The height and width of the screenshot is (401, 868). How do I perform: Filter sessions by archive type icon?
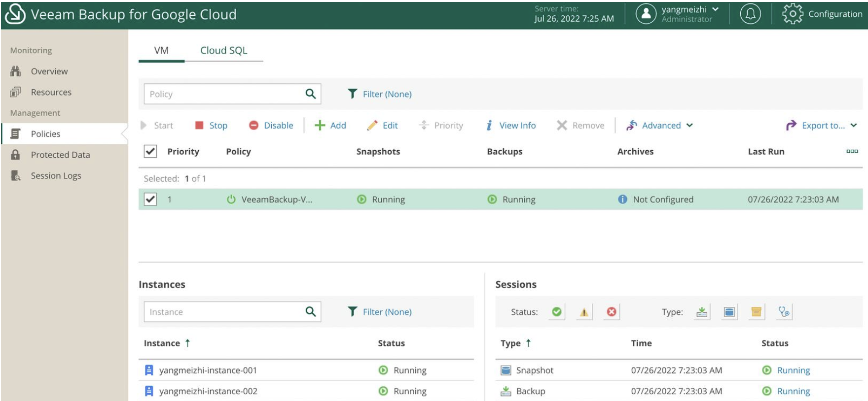click(756, 312)
